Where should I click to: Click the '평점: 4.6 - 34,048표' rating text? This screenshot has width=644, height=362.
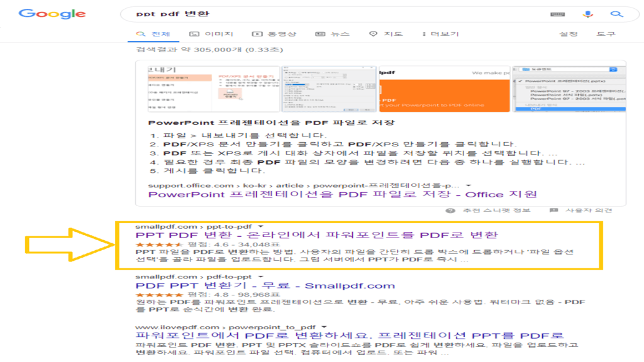pyautogui.click(x=234, y=244)
